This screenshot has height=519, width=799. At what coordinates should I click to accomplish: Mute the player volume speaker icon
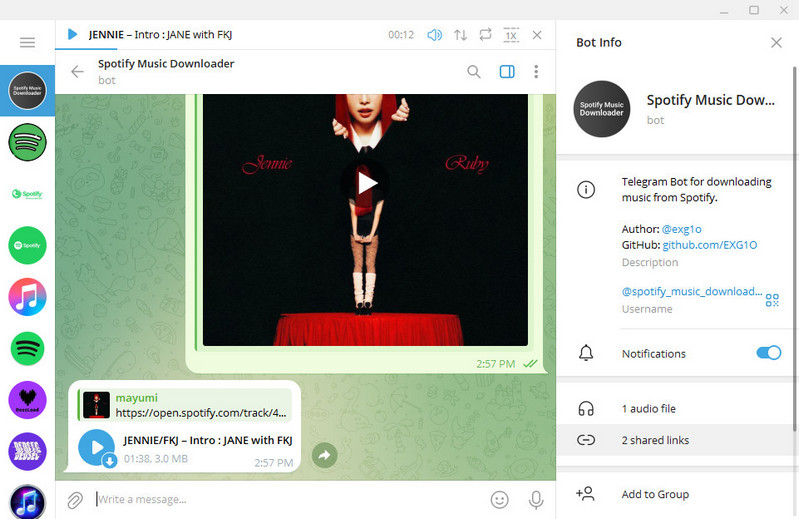pos(434,35)
